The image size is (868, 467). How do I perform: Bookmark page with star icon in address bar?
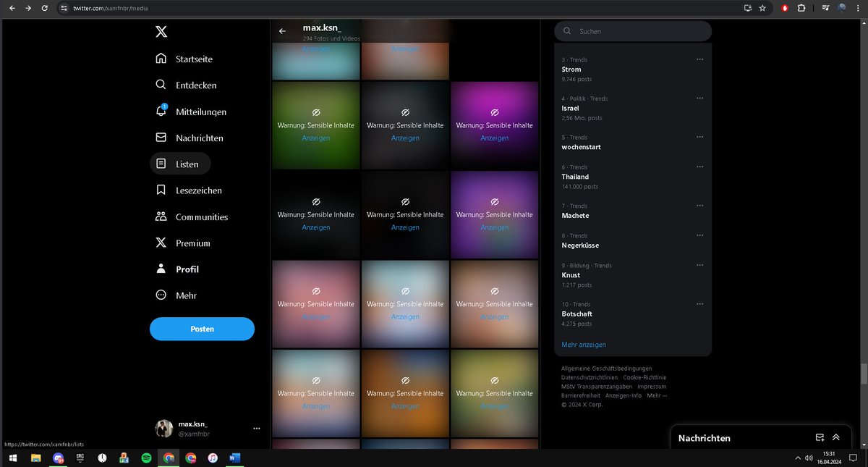(762, 8)
